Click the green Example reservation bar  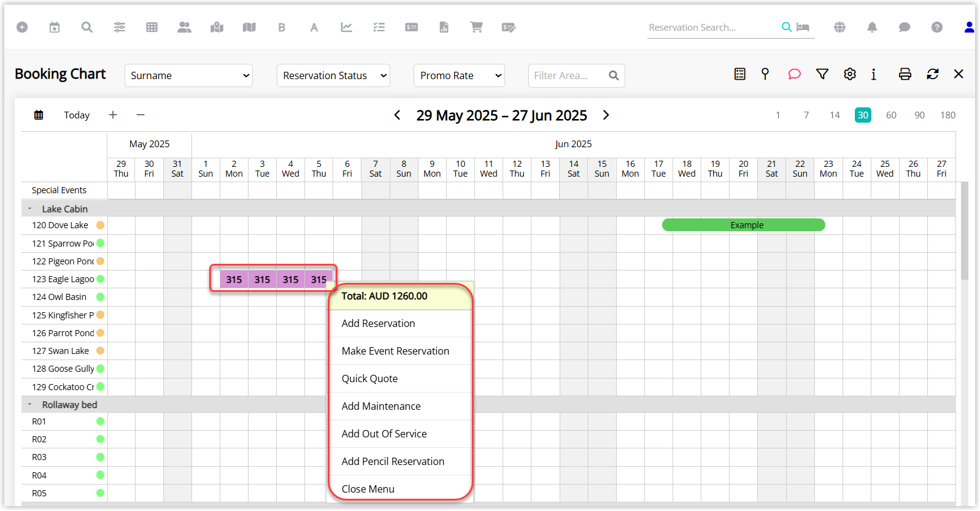[744, 225]
